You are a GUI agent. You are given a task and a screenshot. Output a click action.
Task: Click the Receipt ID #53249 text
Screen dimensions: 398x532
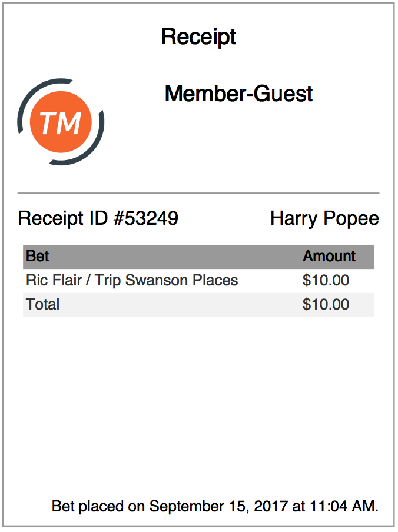click(x=98, y=218)
